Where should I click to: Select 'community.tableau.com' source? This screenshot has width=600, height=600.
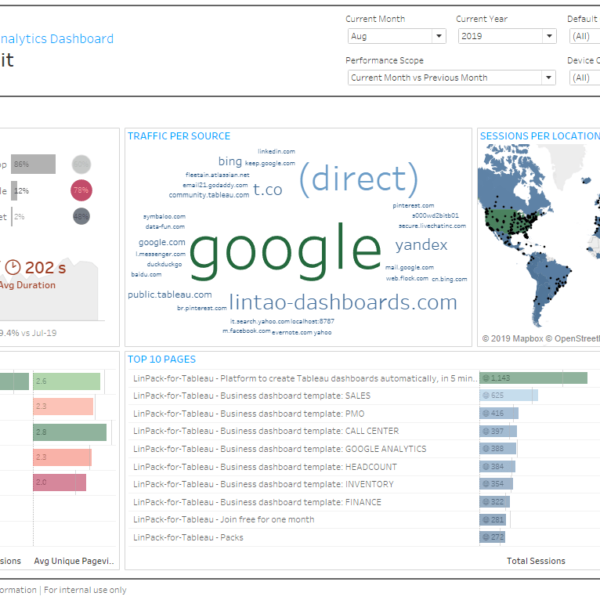coord(209,195)
